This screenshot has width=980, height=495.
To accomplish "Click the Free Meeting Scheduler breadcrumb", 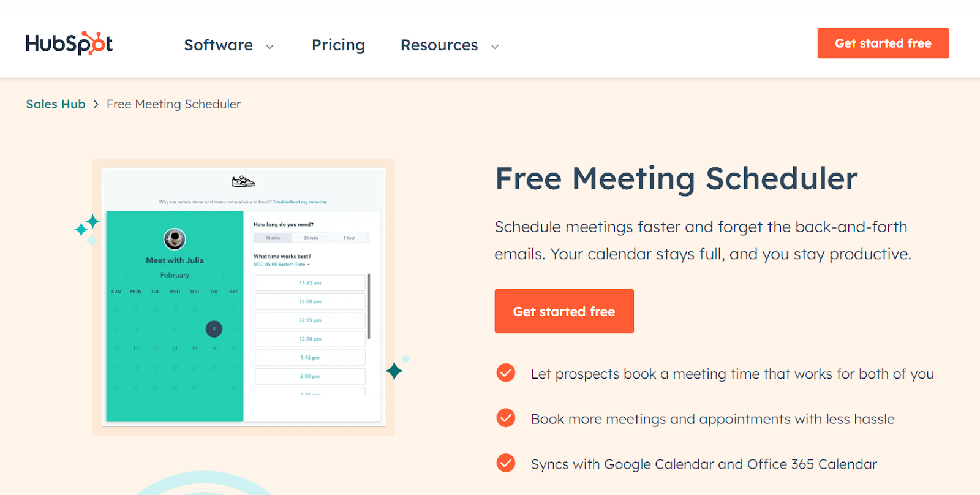I will pyautogui.click(x=173, y=104).
